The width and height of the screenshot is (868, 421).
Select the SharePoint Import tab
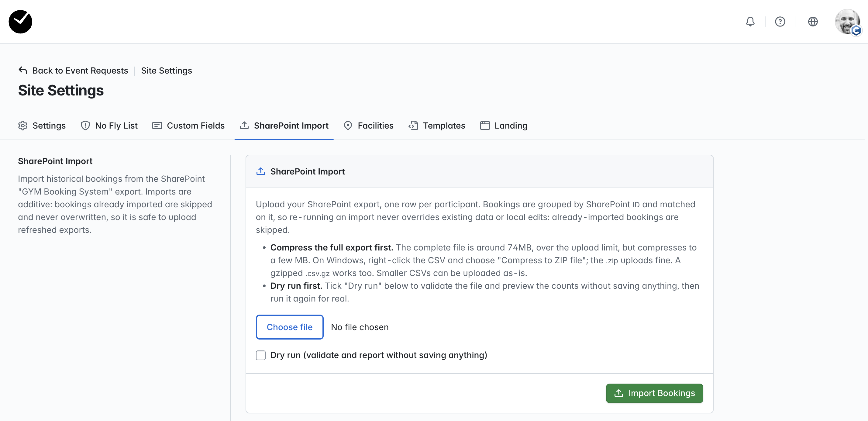point(284,126)
